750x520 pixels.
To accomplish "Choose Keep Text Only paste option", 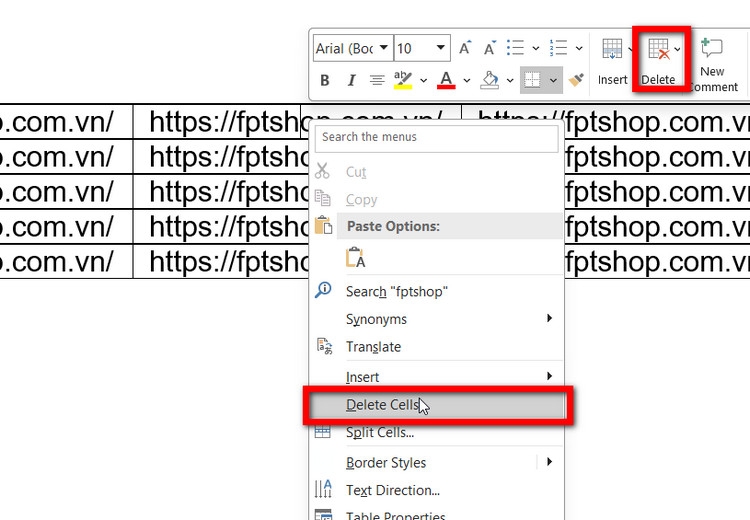I will pos(355,257).
